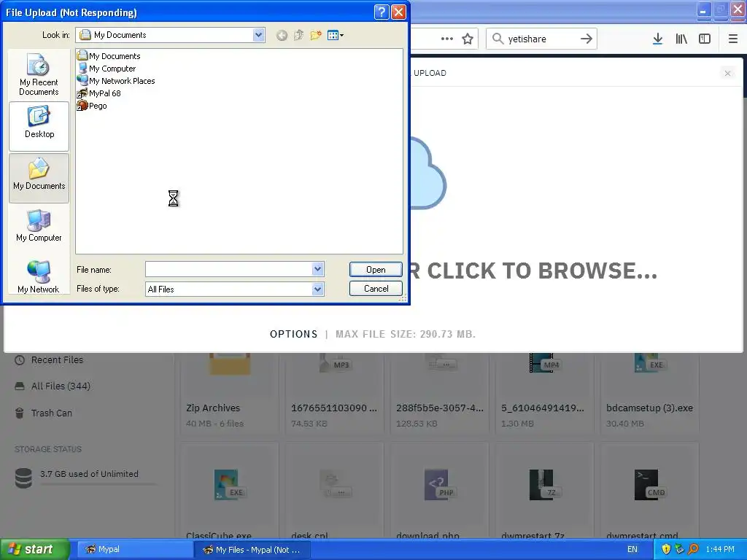Click the tray magnifier icon
Viewport: 747px width, 560px height.
tap(694, 550)
